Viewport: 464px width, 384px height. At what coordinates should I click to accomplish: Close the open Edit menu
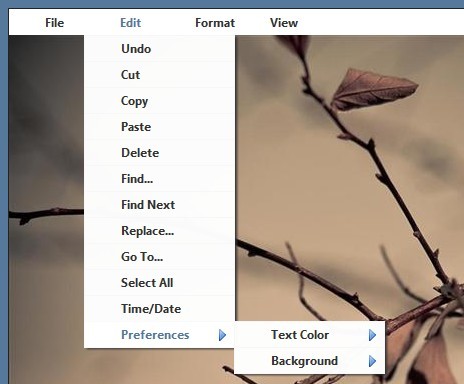pyautogui.click(x=130, y=23)
